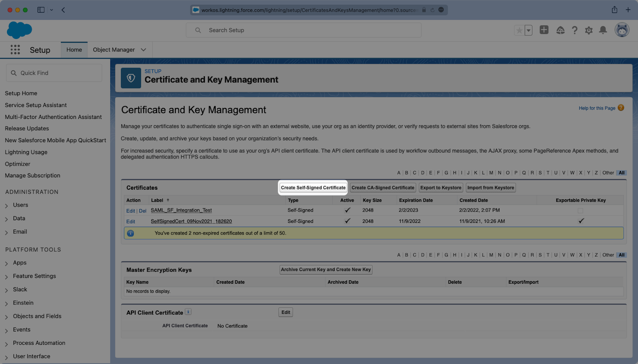This screenshot has height=364, width=638.
Task: Open the notifications bell
Action: 603,30
